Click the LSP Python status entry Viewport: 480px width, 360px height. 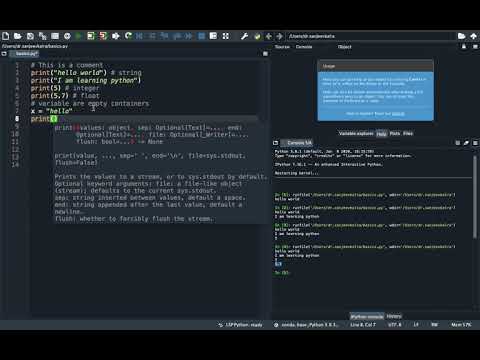tap(240, 325)
